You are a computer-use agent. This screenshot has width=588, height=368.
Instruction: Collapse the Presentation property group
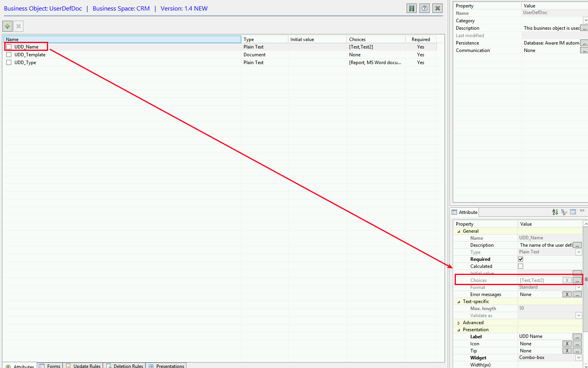pos(459,330)
